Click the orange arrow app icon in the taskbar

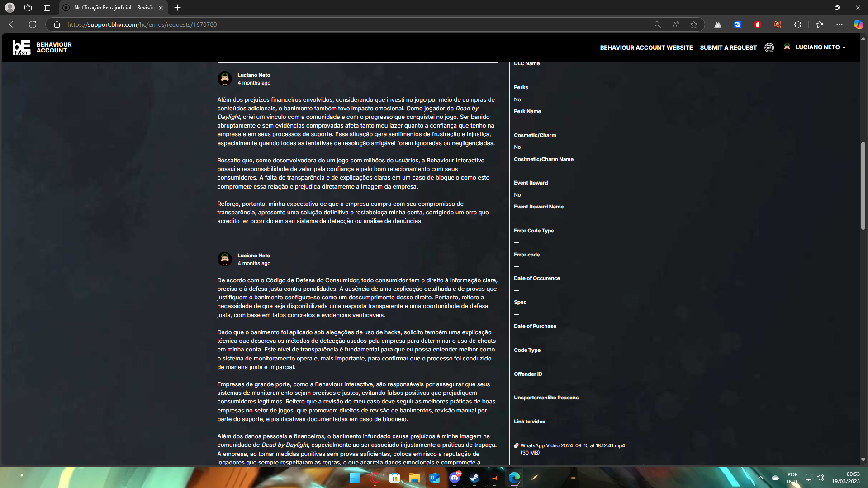(494, 478)
